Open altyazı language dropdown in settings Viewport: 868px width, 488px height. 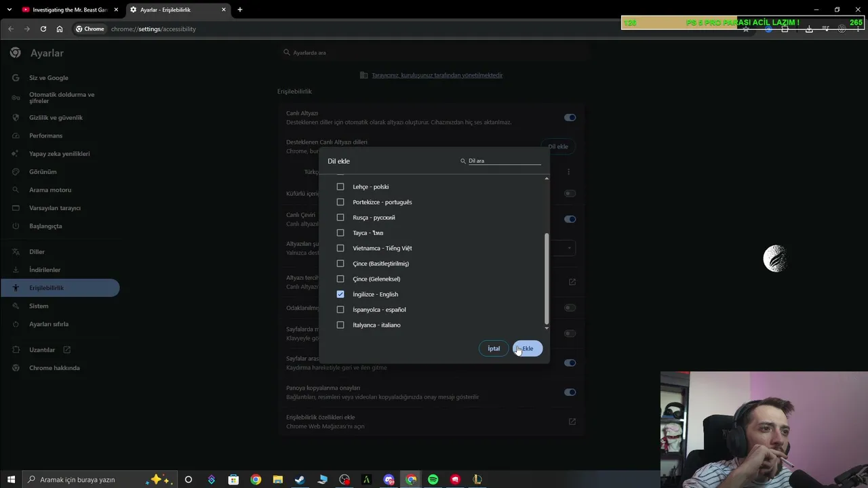click(x=563, y=248)
